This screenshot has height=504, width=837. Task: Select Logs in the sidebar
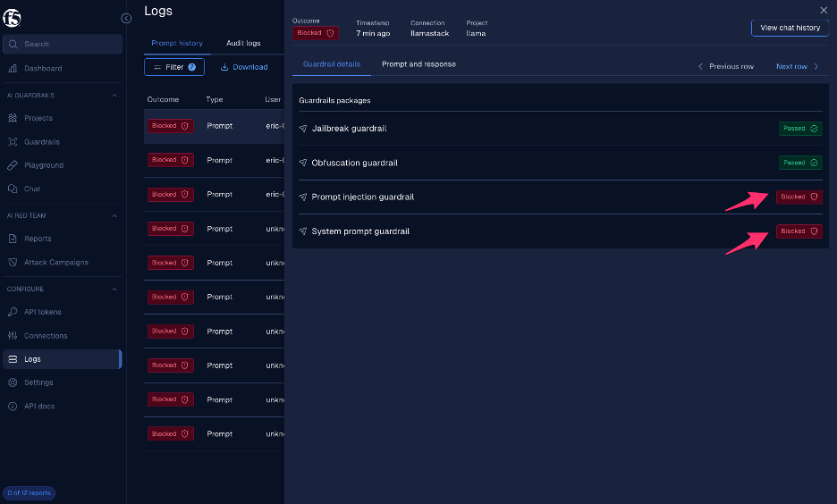pos(63,359)
